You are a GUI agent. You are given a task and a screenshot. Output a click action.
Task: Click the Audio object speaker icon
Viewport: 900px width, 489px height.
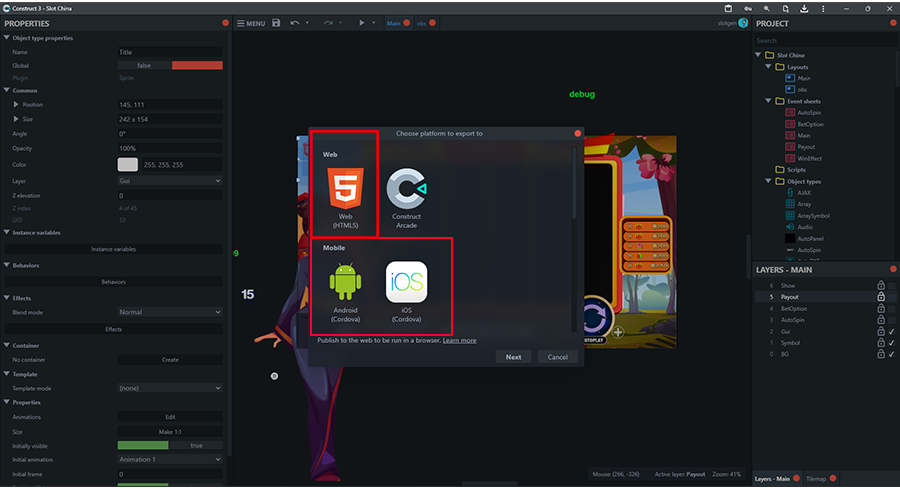tap(789, 227)
